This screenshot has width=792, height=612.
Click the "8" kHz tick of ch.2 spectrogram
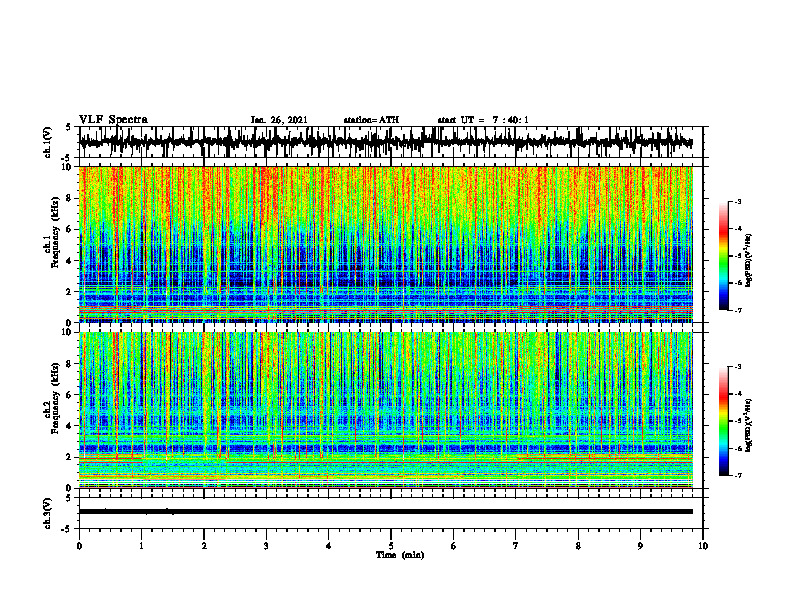coord(70,364)
